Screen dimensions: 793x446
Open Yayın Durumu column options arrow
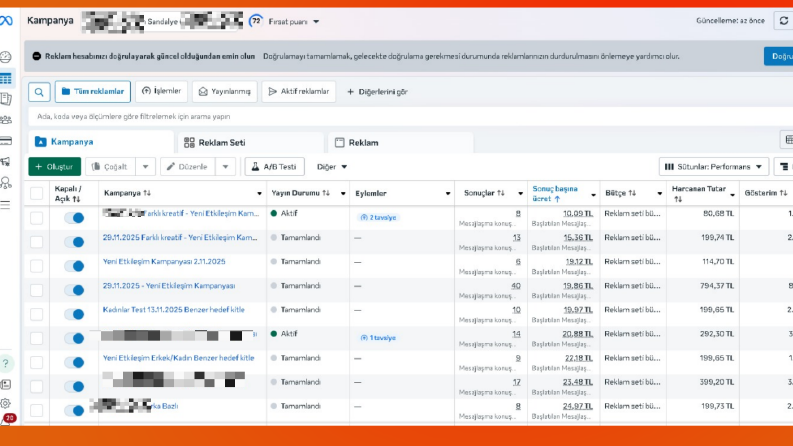pos(343,194)
